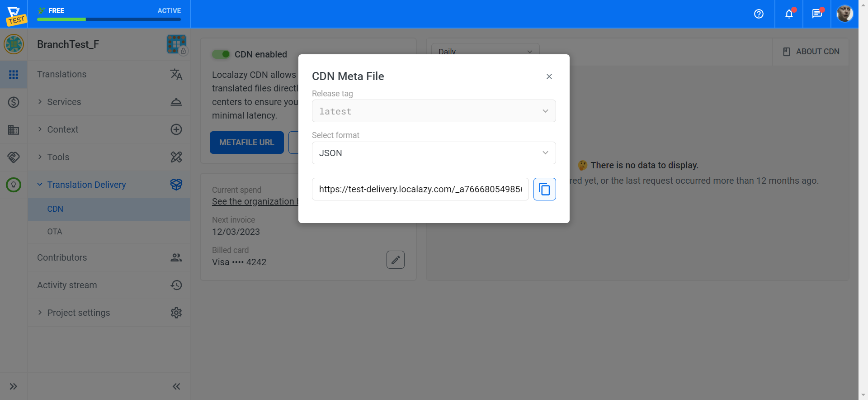Open the Select format JSON dropdown
This screenshot has width=868, height=400.
(434, 153)
